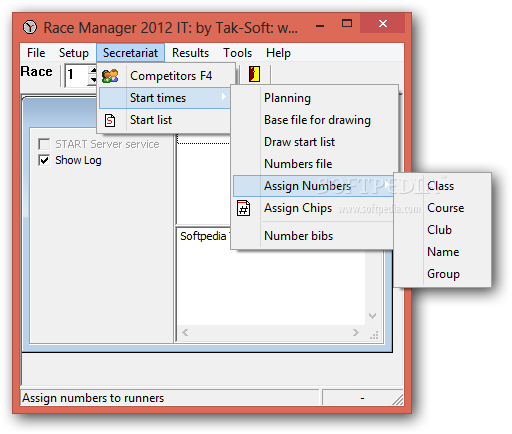Maximize the Race Manager window

(x=347, y=23)
